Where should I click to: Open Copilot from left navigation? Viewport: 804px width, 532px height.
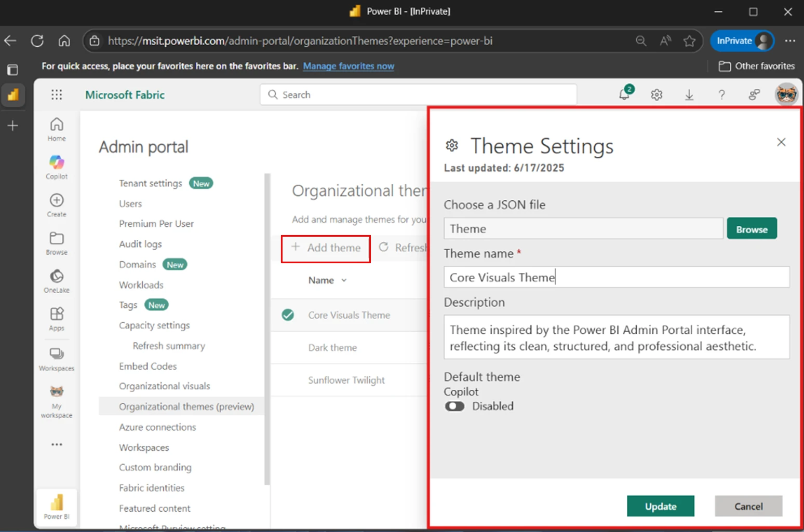coord(57,167)
